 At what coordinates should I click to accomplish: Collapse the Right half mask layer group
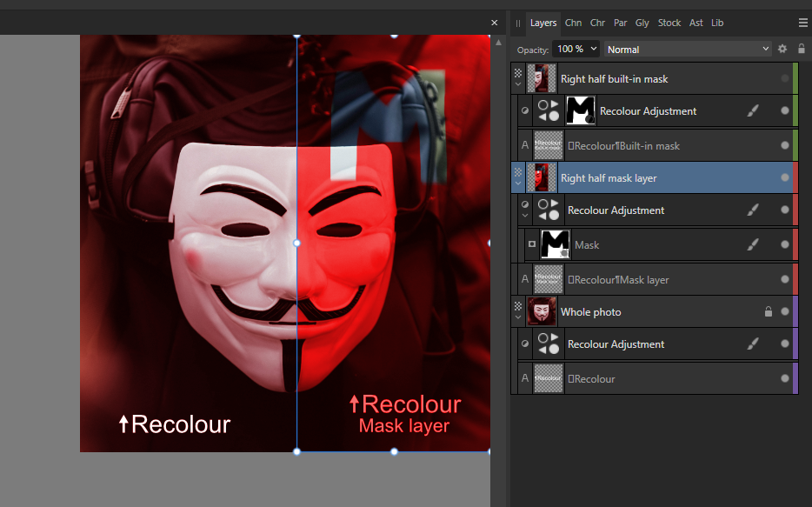click(518, 183)
